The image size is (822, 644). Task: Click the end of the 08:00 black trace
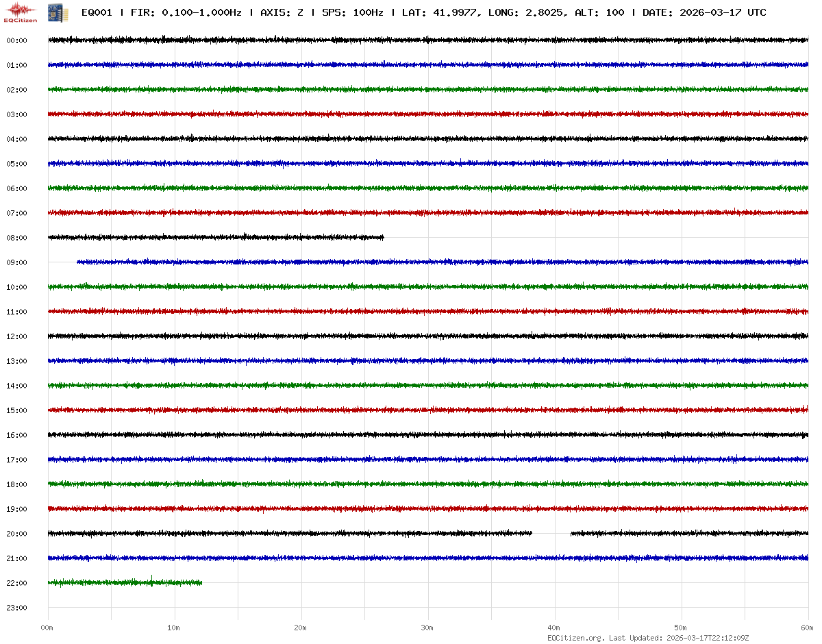coord(382,238)
